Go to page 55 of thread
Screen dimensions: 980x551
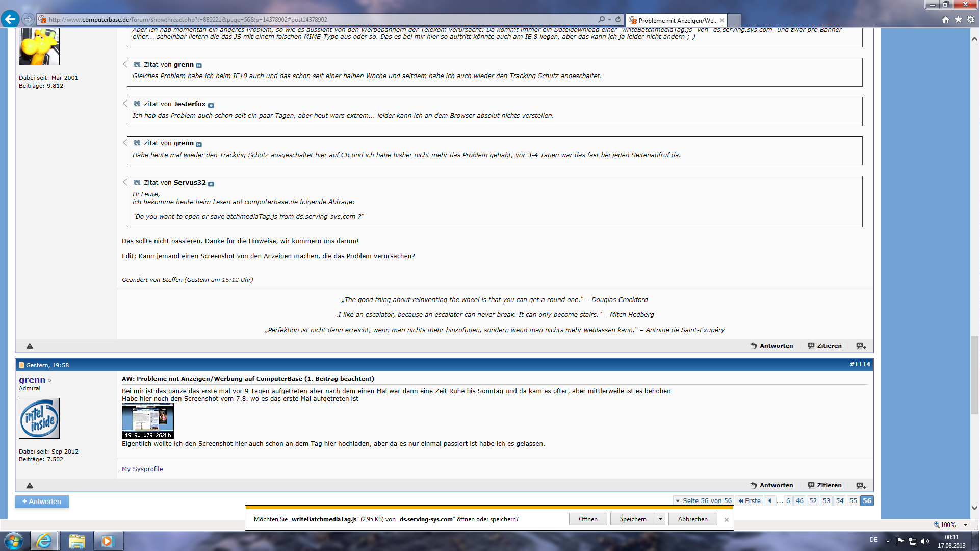[853, 500]
